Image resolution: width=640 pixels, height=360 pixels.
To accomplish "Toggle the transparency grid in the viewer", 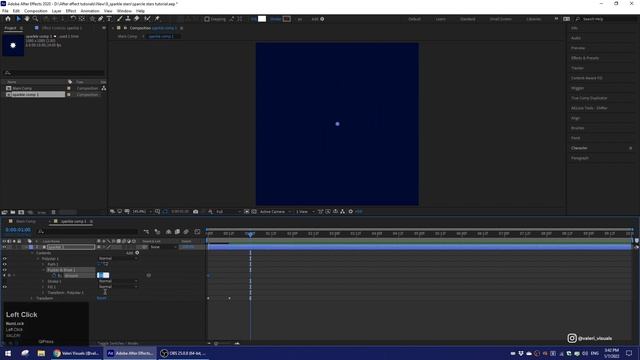I will [x=254, y=211].
